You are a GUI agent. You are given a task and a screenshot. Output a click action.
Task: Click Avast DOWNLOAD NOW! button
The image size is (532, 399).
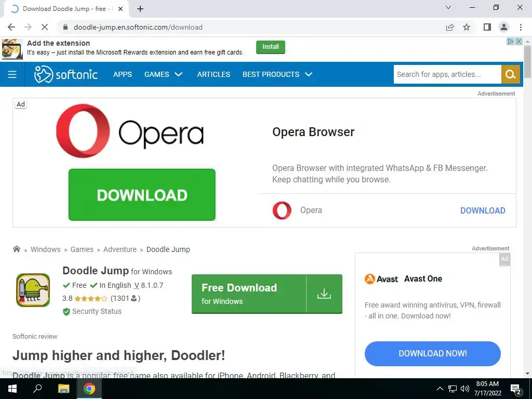pos(433,353)
